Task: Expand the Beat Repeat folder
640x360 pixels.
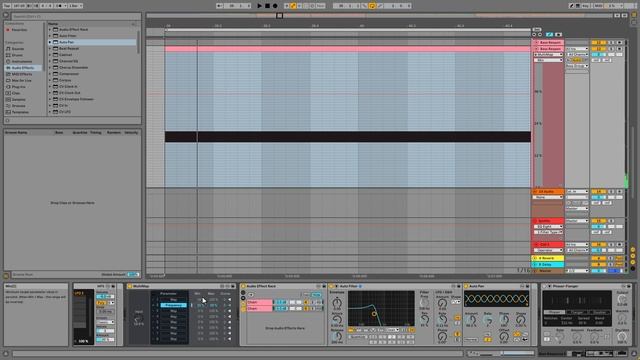Action: click(50, 49)
